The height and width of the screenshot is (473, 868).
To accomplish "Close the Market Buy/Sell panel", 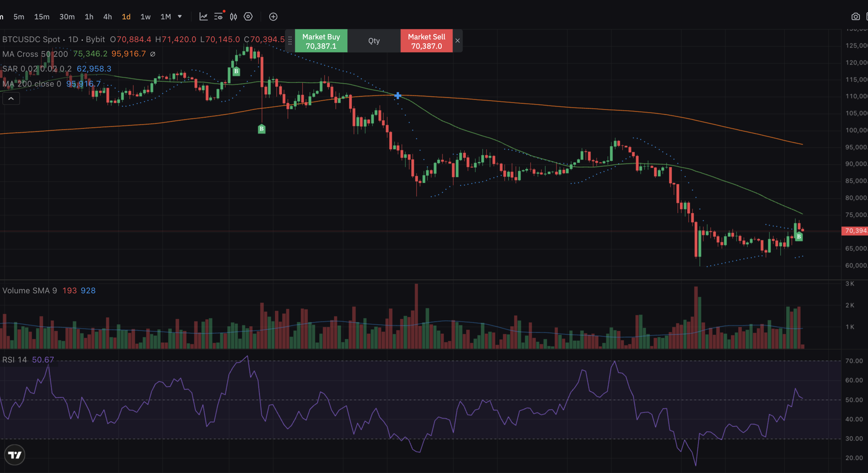I will pyautogui.click(x=458, y=41).
